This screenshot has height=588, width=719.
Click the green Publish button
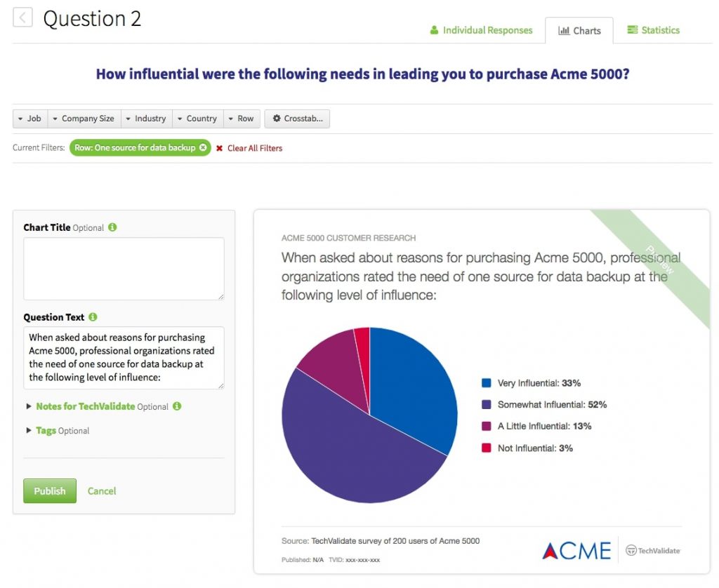click(x=50, y=491)
